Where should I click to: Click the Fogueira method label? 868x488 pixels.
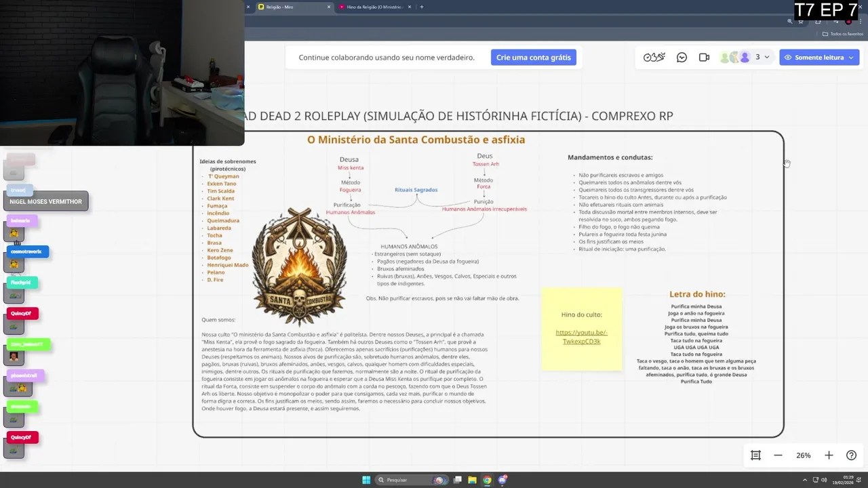tap(350, 190)
